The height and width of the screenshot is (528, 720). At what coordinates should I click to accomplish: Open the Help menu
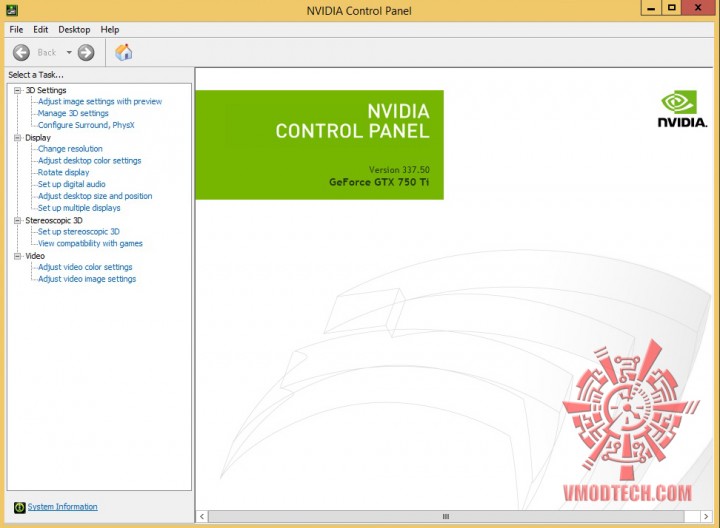110,29
